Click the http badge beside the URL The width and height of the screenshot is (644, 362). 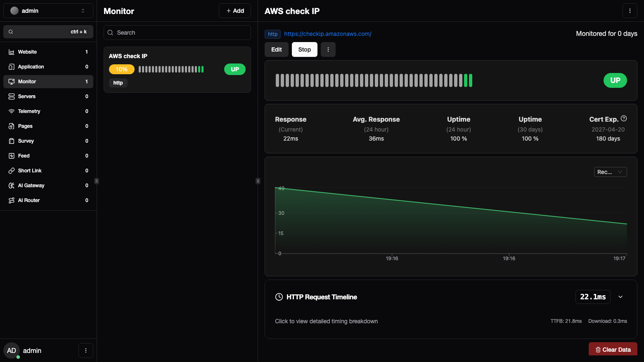[273, 34]
